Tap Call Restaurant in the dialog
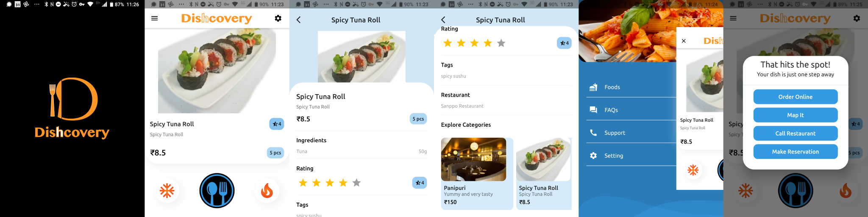Screen dimensions: 868x217 point(795,134)
